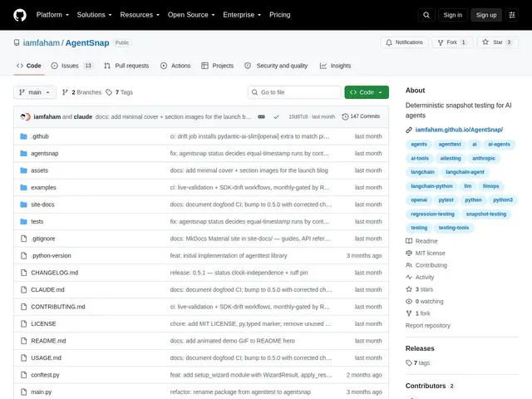Click the agentsnap folder icon

(23, 153)
